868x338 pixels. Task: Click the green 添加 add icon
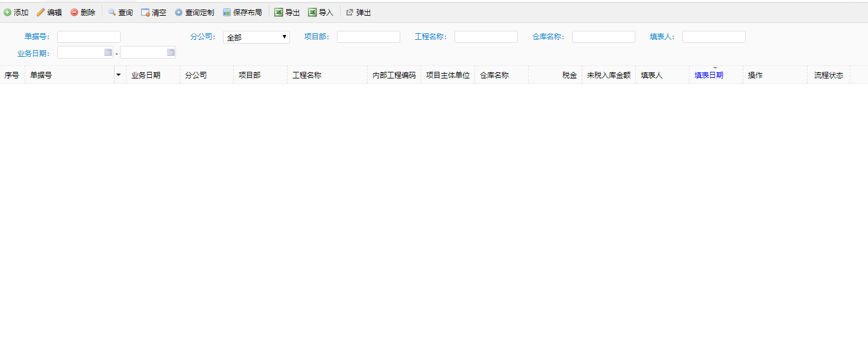[x=7, y=12]
